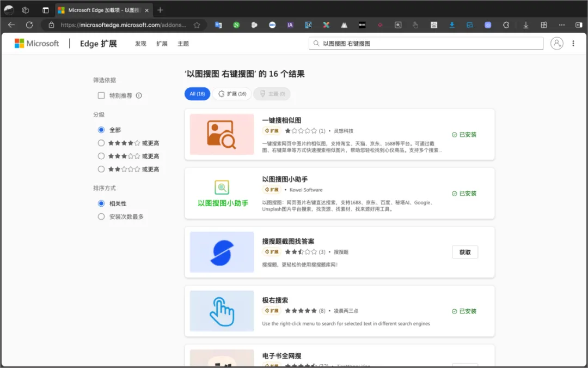Tick the 特别推荐 checkbox
588x368 pixels.
(101, 95)
